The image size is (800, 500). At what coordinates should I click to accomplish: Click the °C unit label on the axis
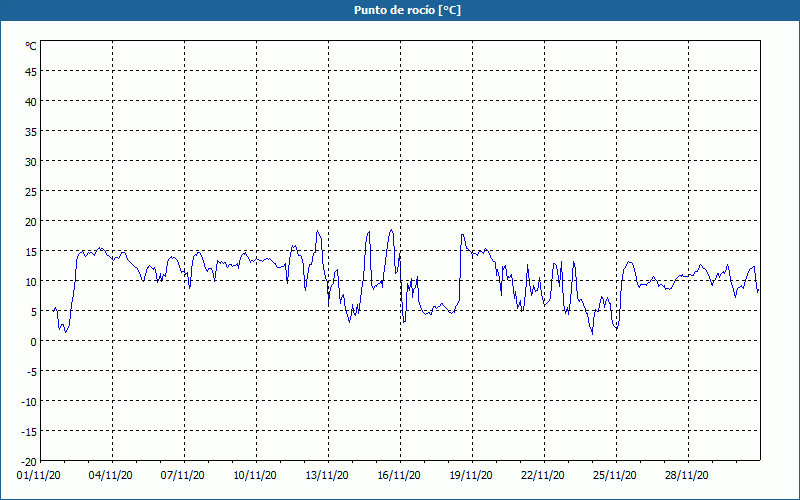coord(31,46)
